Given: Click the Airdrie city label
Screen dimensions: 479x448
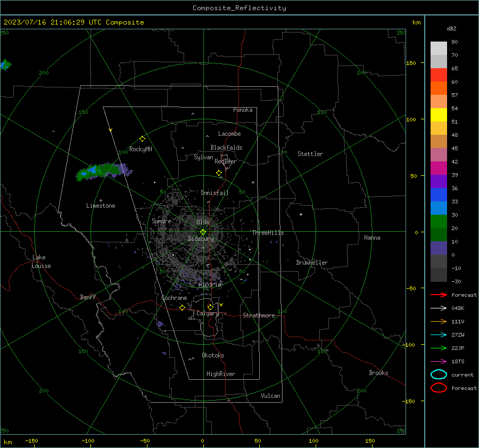Looking at the screenshot, I should tap(210, 284).
